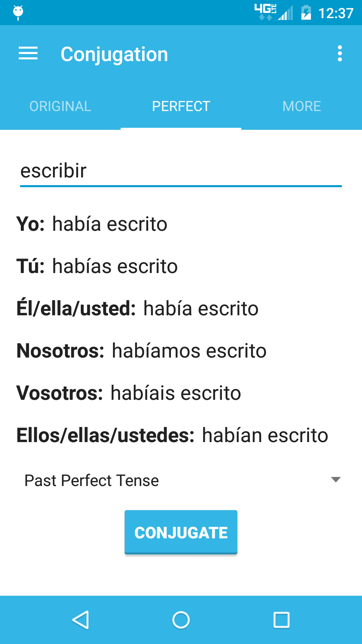Open recent apps with square button
Image resolution: width=362 pixels, height=644 pixels.
(x=282, y=620)
